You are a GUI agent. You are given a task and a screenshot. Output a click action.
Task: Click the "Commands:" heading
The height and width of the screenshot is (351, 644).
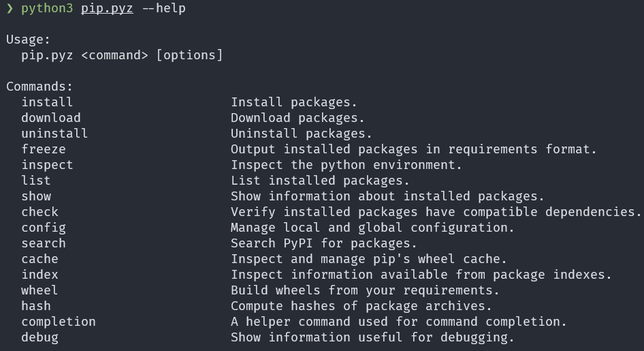click(x=39, y=87)
